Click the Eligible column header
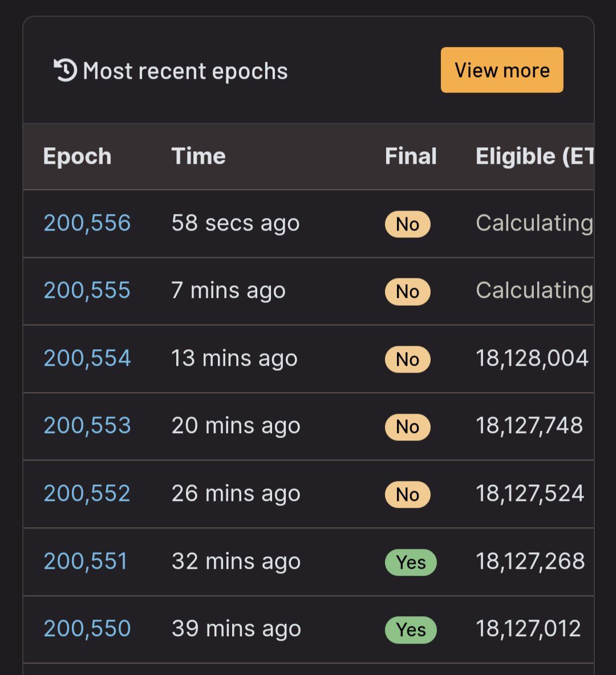This screenshot has height=675, width=616. tap(534, 156)
